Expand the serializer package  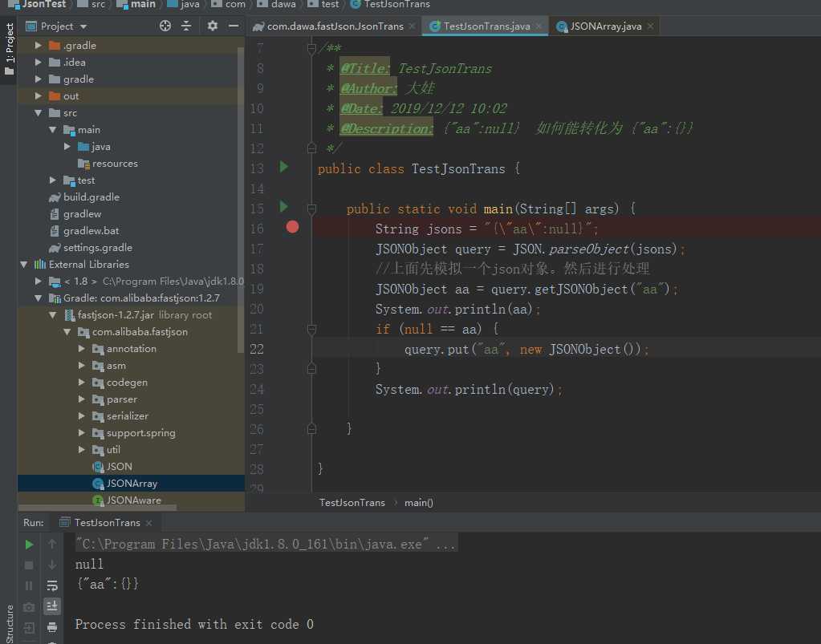[82, 416]
